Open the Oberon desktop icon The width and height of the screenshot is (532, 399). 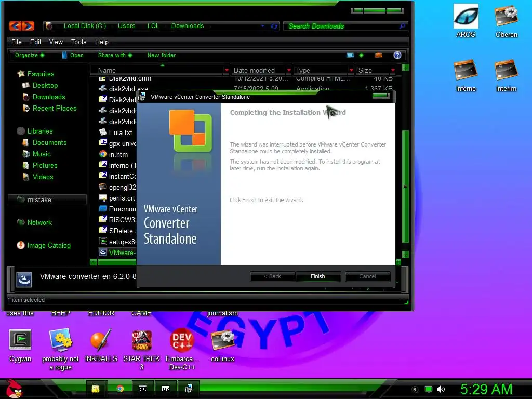coord(506,21)
